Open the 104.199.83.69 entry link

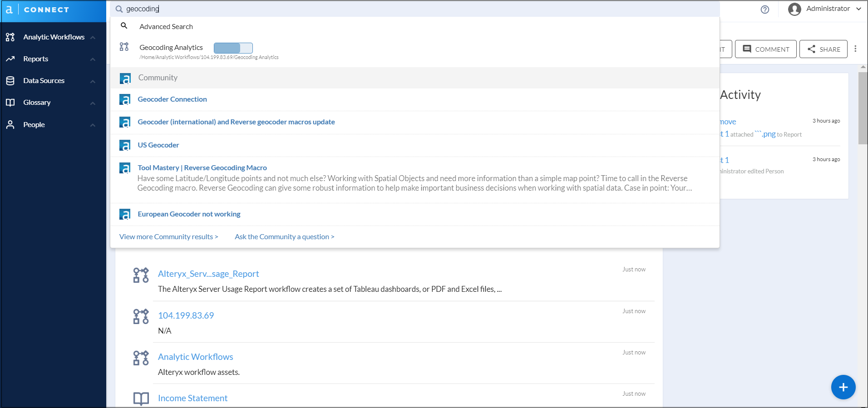[x=186, y=316]
